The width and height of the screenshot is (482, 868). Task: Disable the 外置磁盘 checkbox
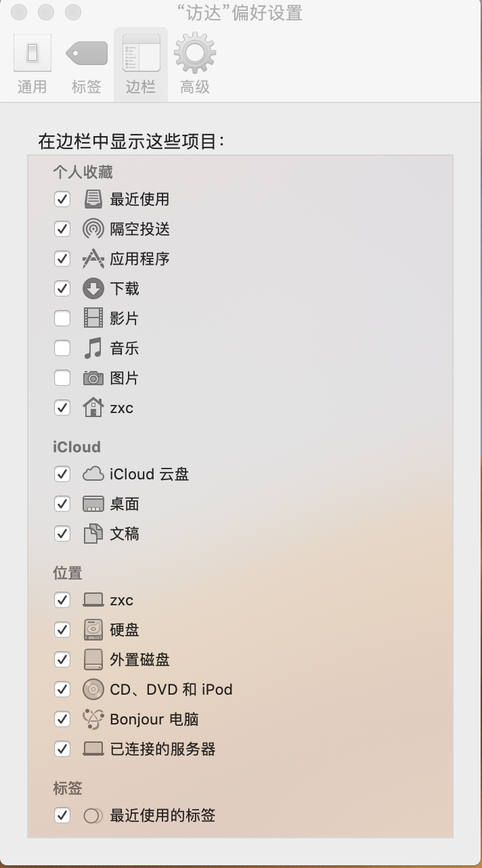[62, 659]
